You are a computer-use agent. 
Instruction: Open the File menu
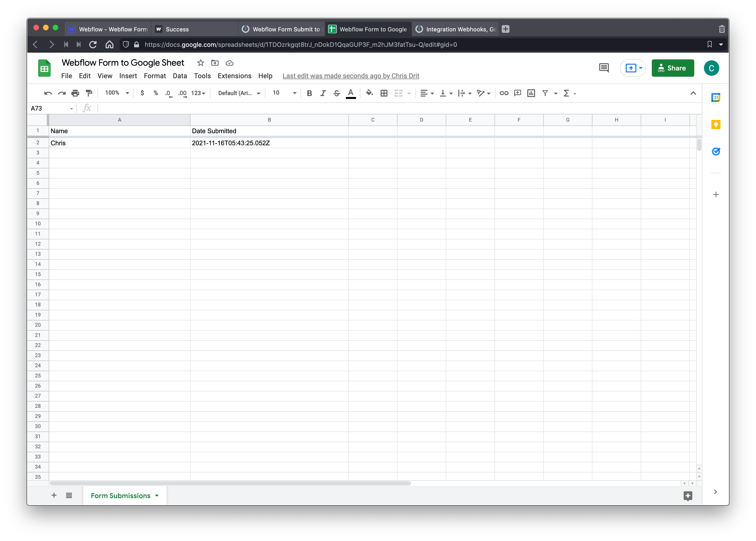click(67, 76)
